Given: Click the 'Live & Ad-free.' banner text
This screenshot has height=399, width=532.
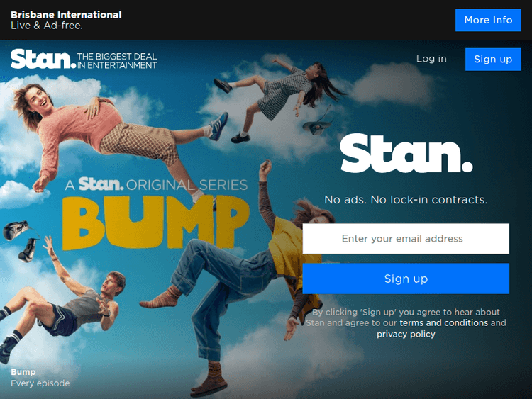Looking at the screenshot, I should [x=47, y=26].
